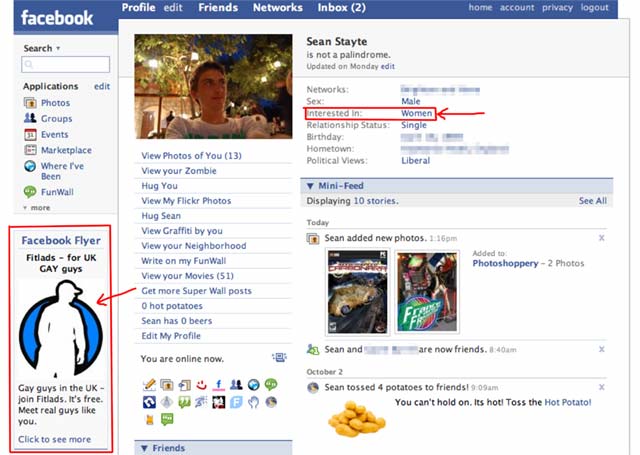
Task: Click the Events calendar icon in sidebar
Action: [30, 134]
